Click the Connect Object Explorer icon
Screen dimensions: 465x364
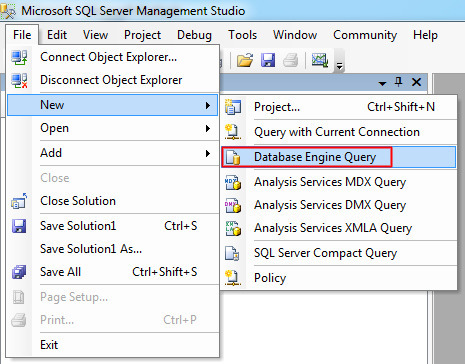(19, 57)
